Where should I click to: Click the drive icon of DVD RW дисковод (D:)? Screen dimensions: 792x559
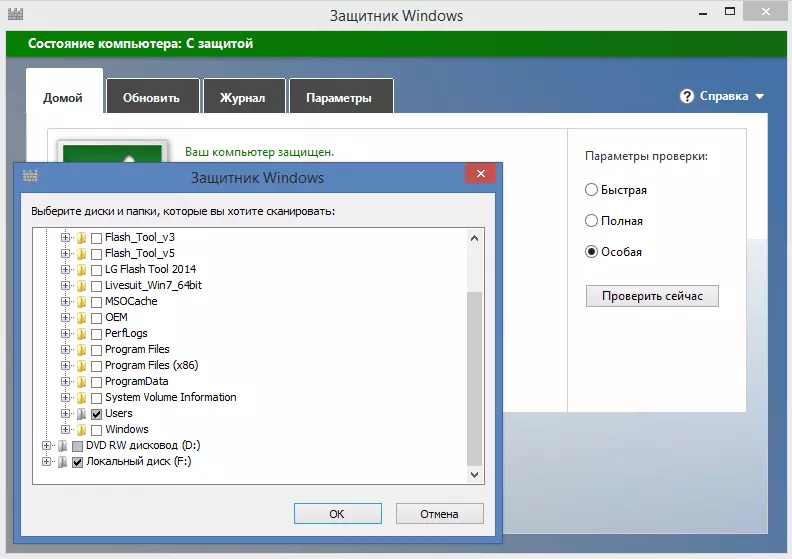click(63, 445)
